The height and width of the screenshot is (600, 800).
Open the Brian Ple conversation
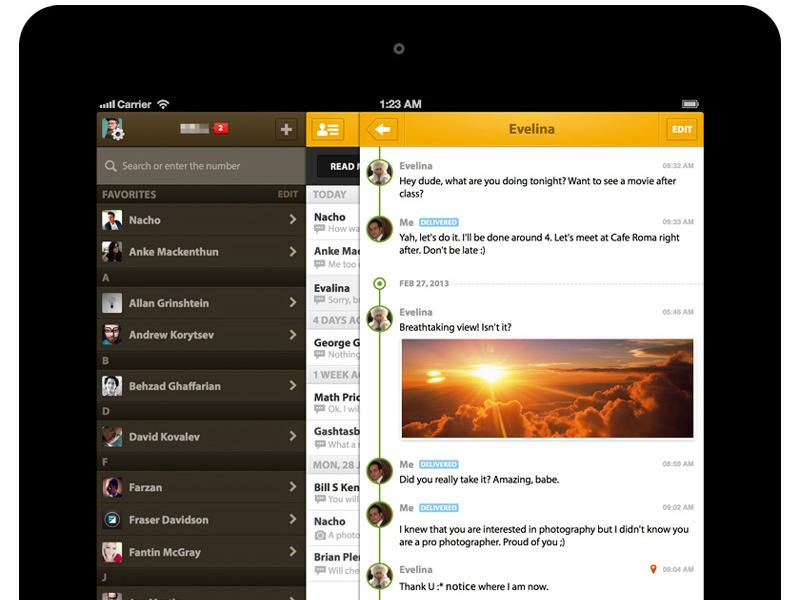coord(333,563)
